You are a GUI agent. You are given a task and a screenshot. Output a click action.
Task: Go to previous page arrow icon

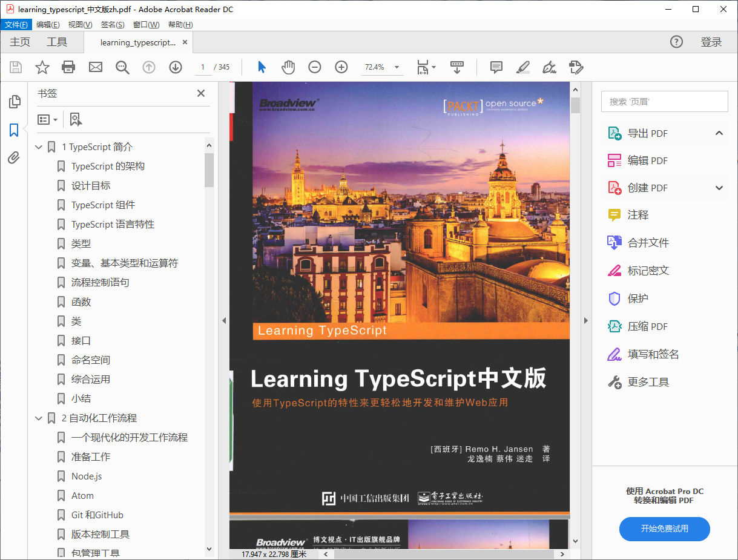(149, 67)
